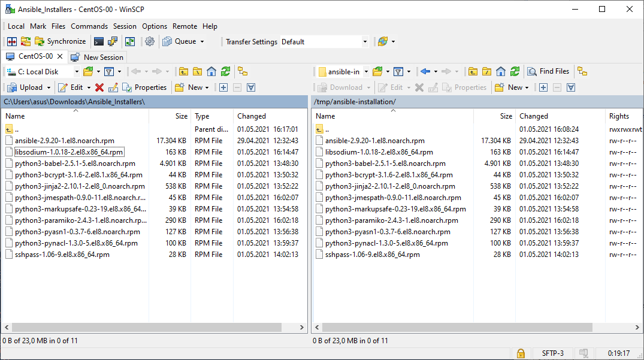This screenshot has width=644, height=360.
Task: Expand the Queue dropdown arrow
Action: point(202,42)
